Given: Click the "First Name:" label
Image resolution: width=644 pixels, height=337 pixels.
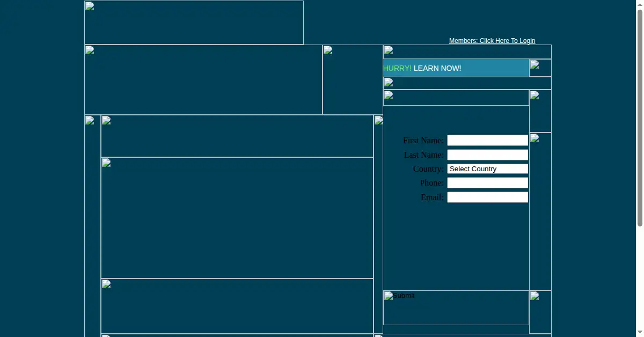Looking at the screenshot, I should [423, 141].
